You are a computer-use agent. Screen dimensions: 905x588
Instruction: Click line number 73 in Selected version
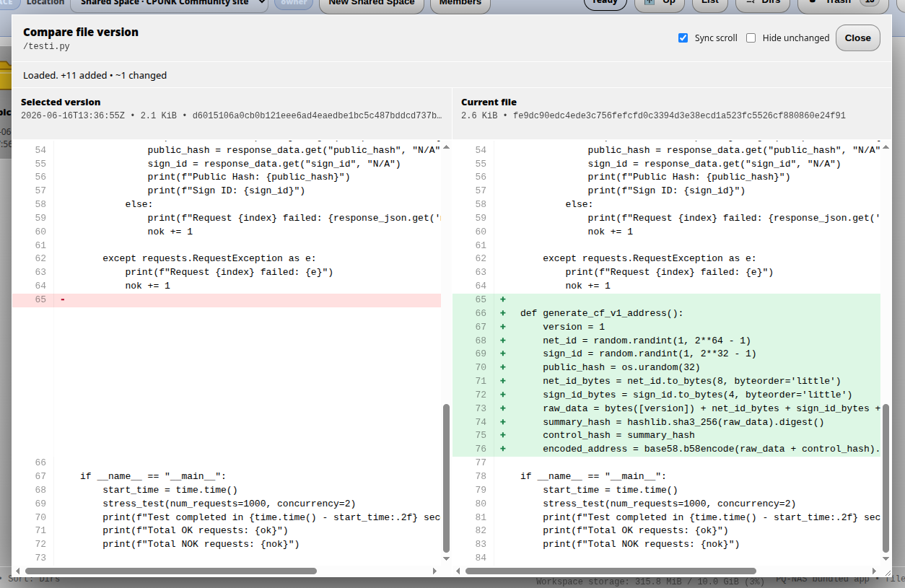pos(40,558)
